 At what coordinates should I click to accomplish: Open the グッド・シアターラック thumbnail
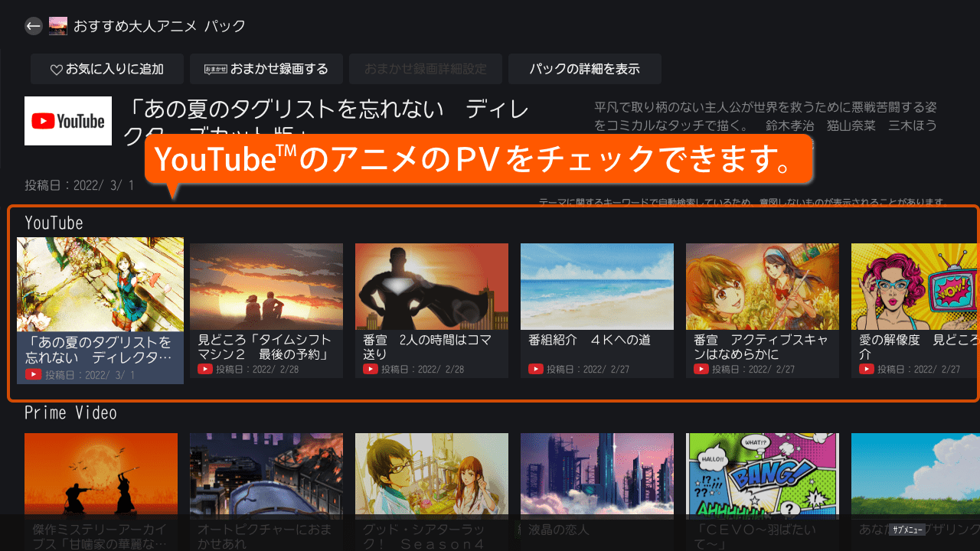tap(432, 476)
